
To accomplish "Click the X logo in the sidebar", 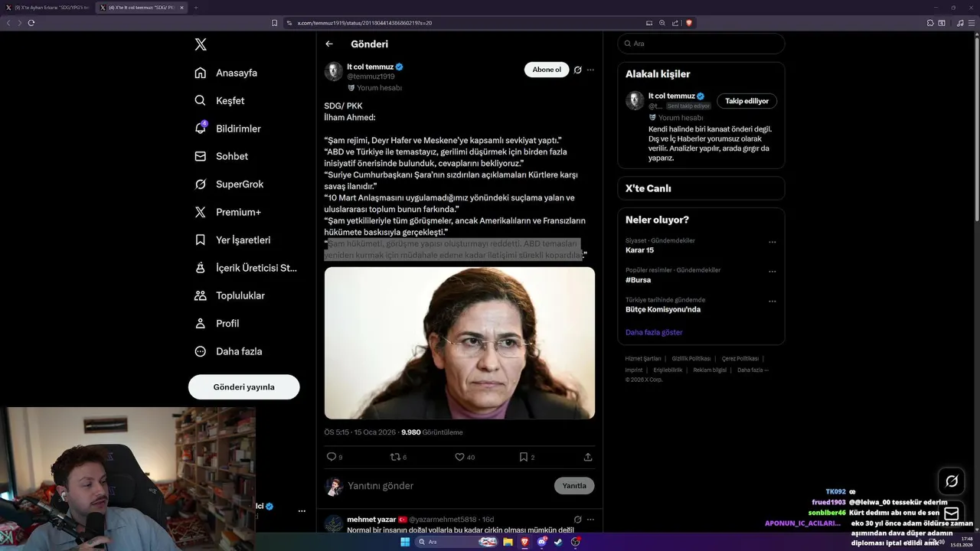I will 201,44.
